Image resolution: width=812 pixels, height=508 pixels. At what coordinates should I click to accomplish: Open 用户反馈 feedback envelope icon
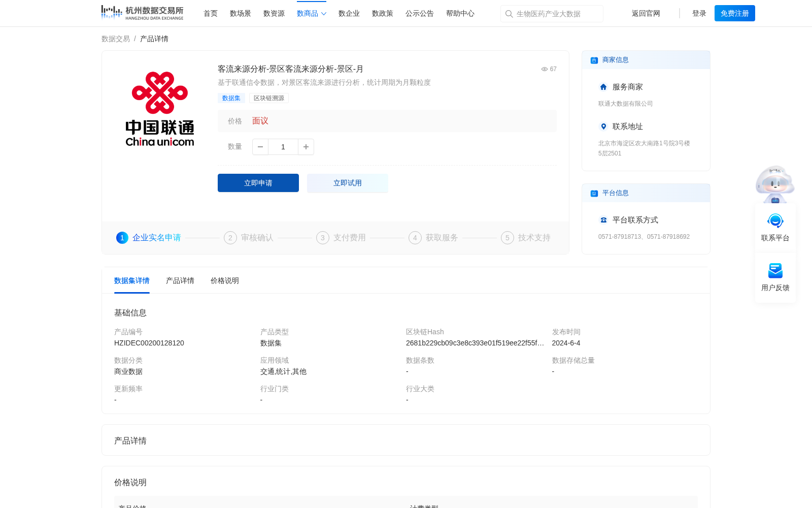(775, 271)
